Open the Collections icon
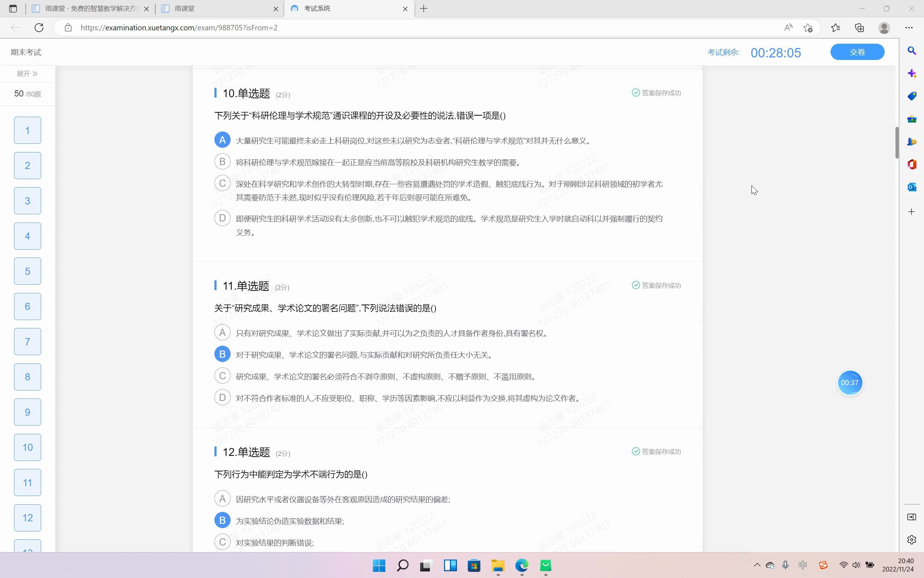Viewport: 924px width, 578px height. pyautogui.click(x=859, y=27)
